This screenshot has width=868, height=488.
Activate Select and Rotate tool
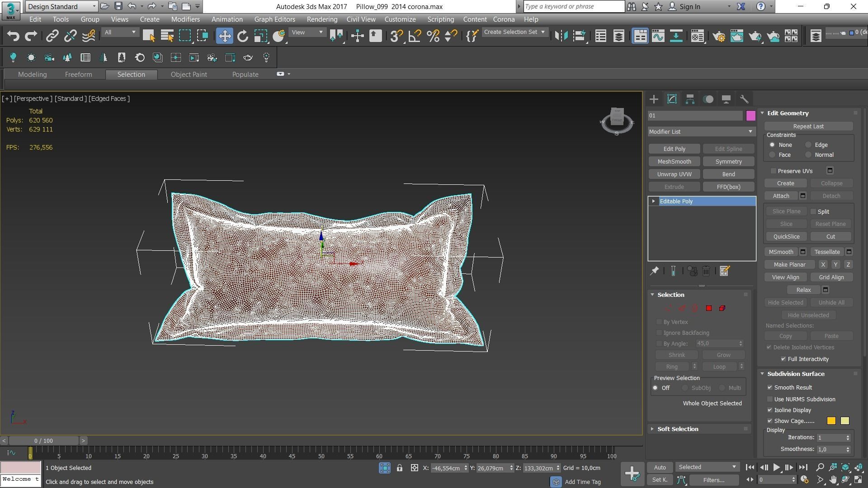tap(243, 36)
